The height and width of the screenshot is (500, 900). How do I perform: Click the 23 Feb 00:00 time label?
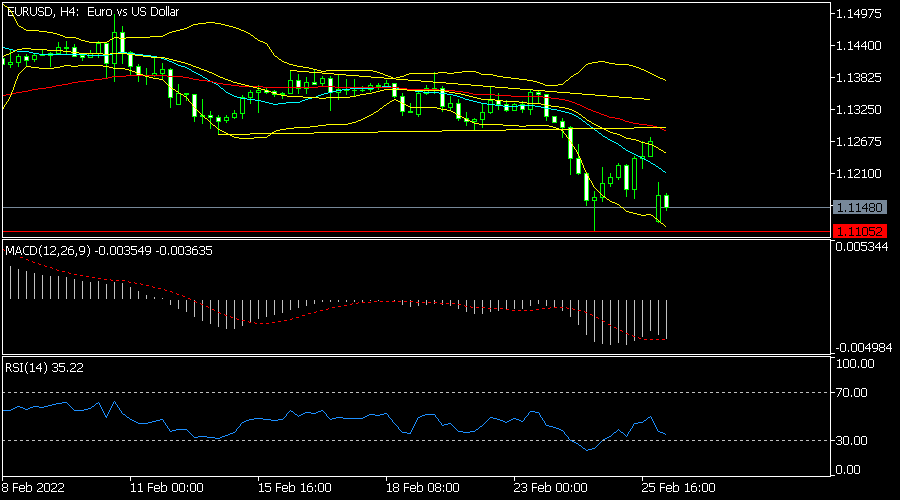point(550,488)
